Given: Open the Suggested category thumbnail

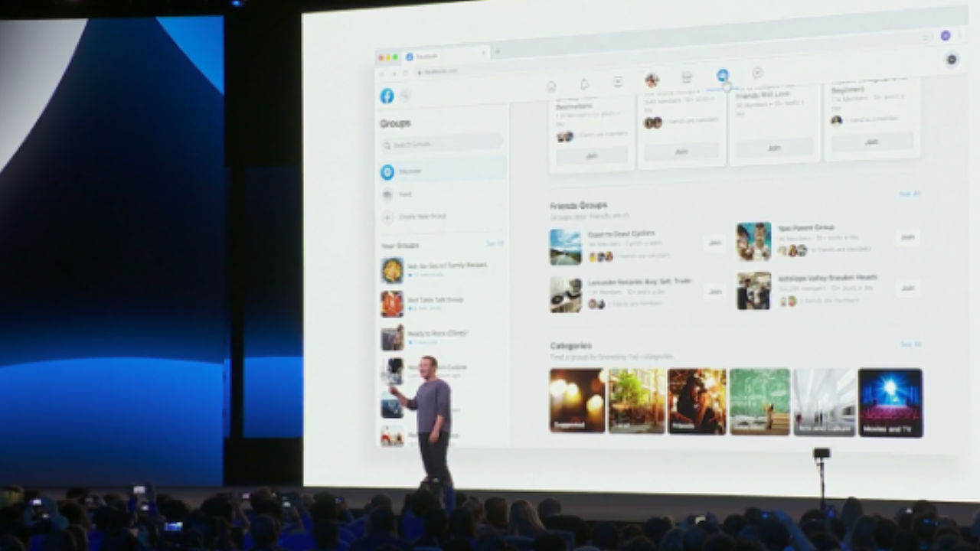Looking at the screenshot, I should point(577,400).
